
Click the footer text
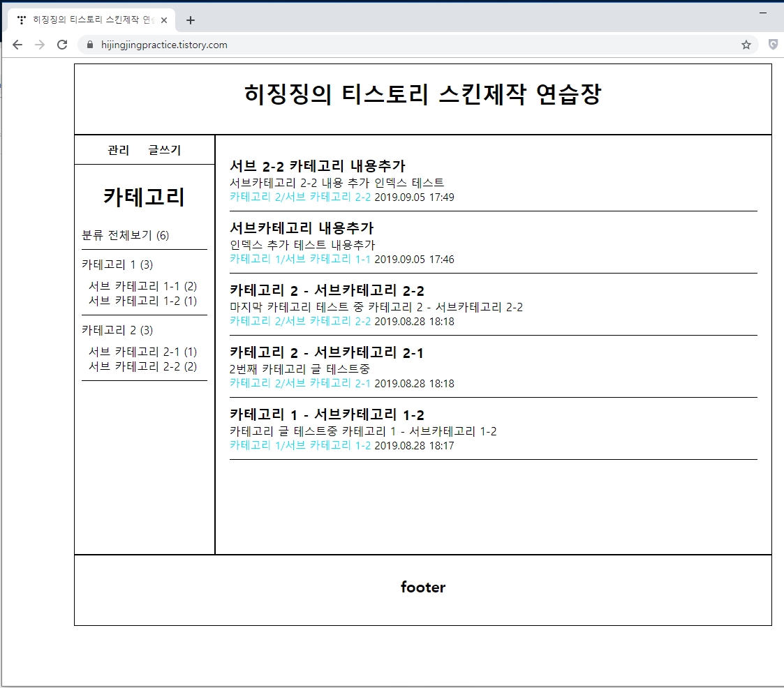423,587
